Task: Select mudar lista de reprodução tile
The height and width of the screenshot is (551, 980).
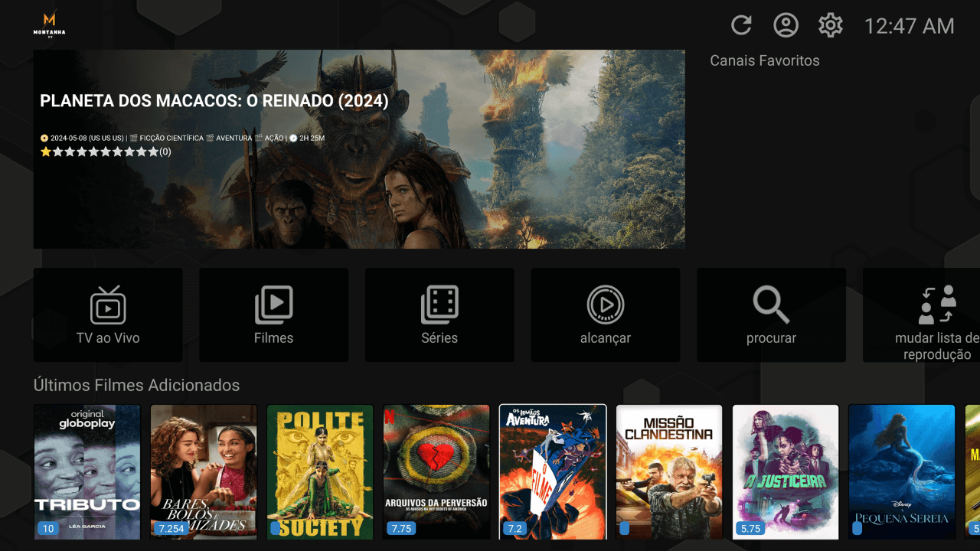Action: 921,315
